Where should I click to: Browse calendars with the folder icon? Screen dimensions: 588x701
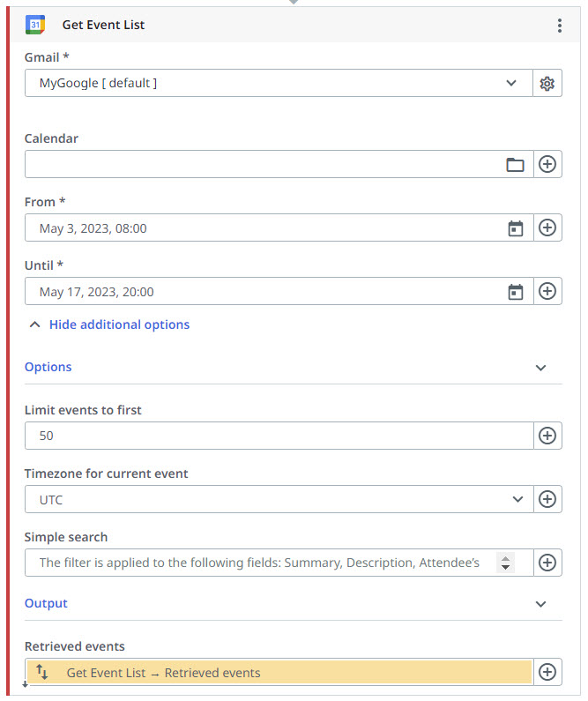click(515, 165)
